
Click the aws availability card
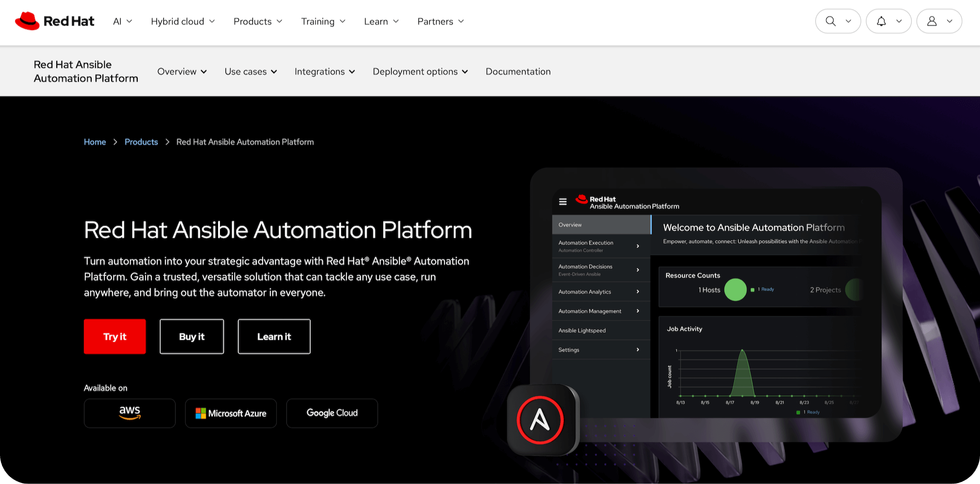point(129,413)
